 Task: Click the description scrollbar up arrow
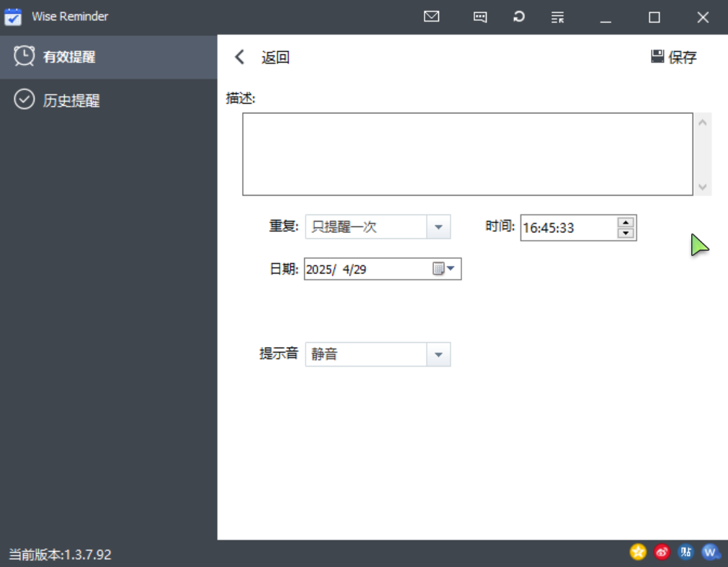(703, 123)
